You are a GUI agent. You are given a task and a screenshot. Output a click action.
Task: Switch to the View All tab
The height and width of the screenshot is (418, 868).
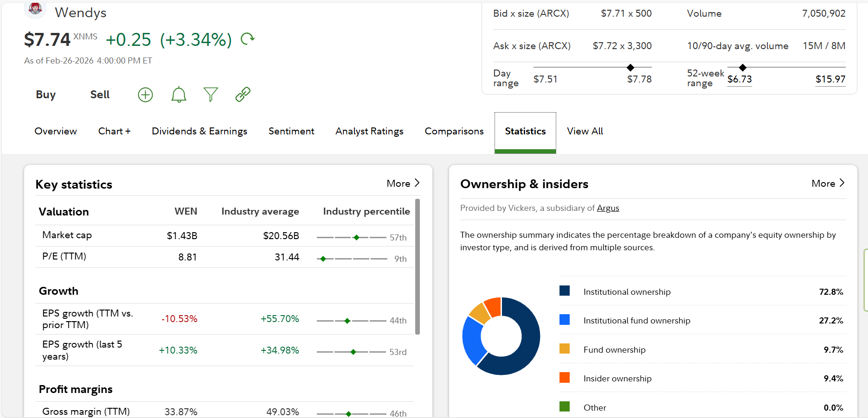tap(585, 131)
